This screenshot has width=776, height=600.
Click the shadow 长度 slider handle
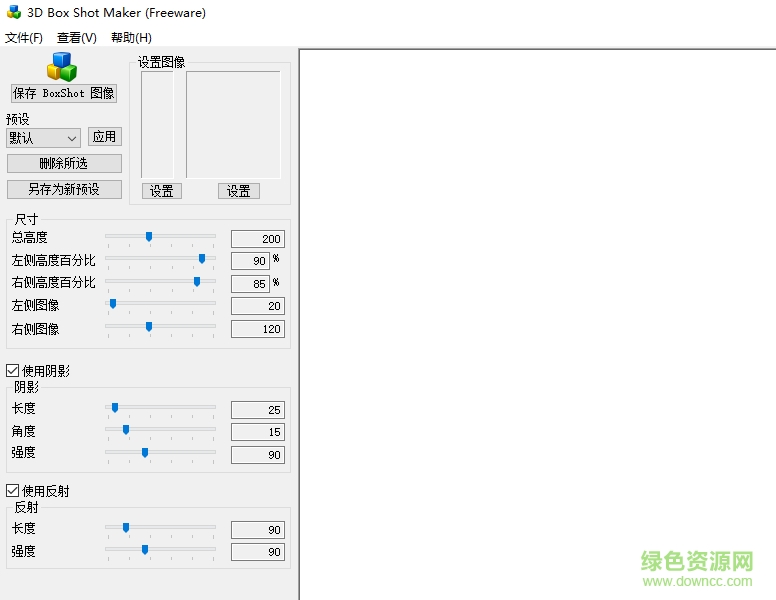pyautogui.click(x=115, y=408)
